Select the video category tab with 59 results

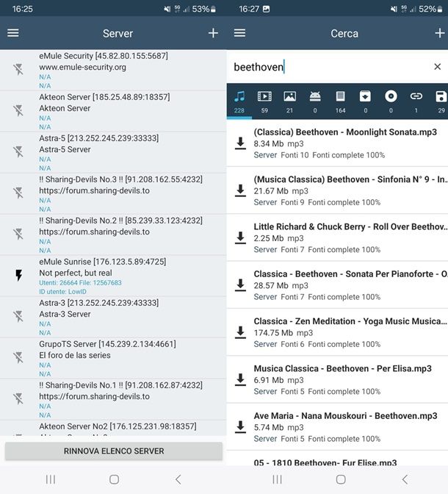pos(264,101)
